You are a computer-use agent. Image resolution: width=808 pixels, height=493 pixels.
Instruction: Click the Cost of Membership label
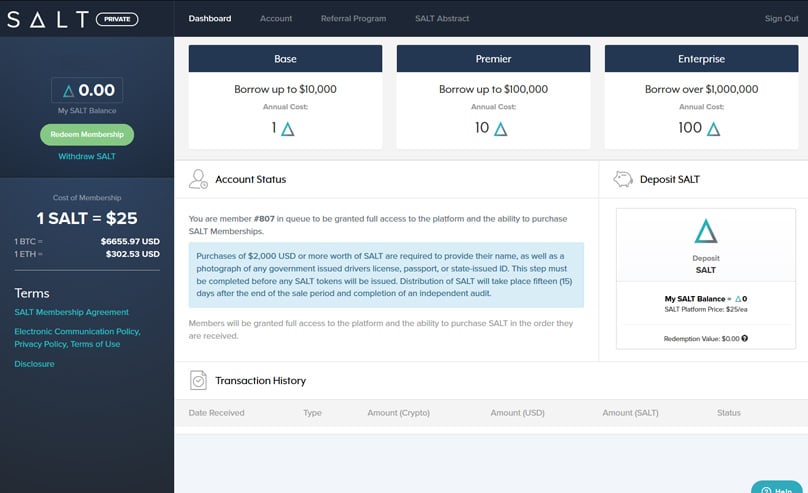[87, 198]
